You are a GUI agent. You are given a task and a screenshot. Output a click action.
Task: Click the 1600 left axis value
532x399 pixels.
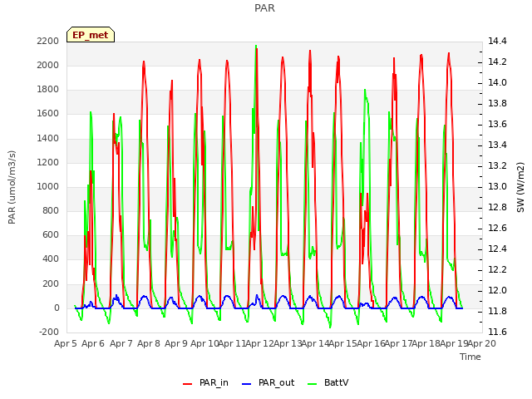coord(48,114)
